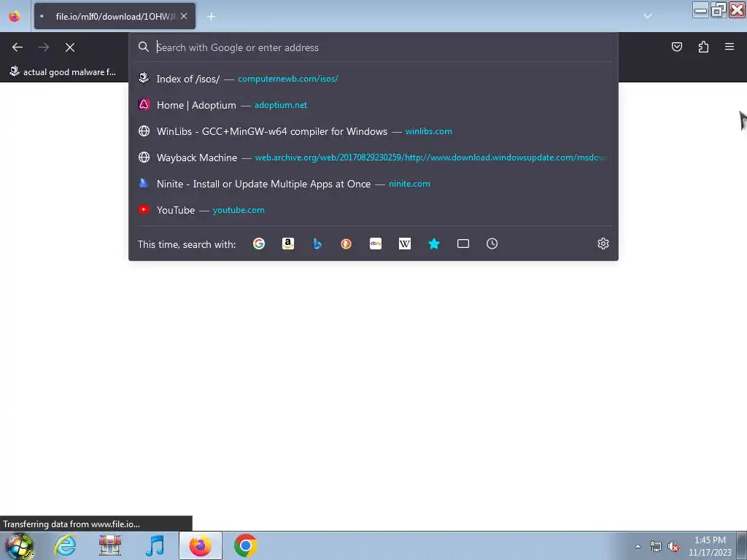Viewport: 747px width, 560px height.
Task: Open the Pocket save icon
Action: [676, 47]
